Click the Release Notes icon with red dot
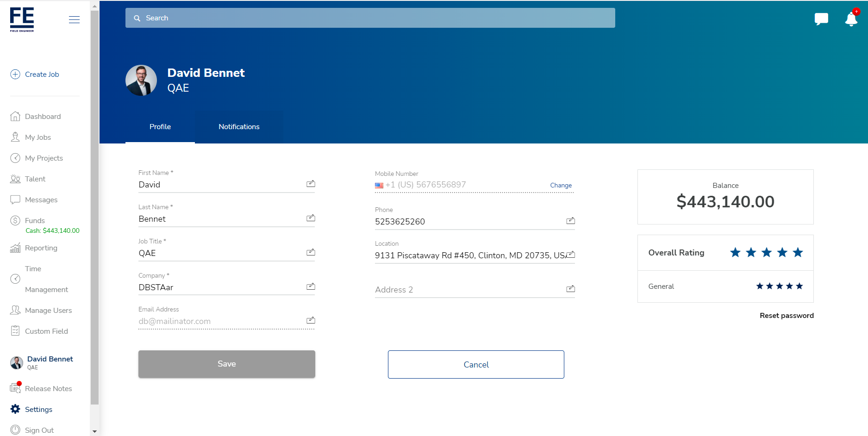This screenshot has width=868, height=436. click(x=16, y=388)
